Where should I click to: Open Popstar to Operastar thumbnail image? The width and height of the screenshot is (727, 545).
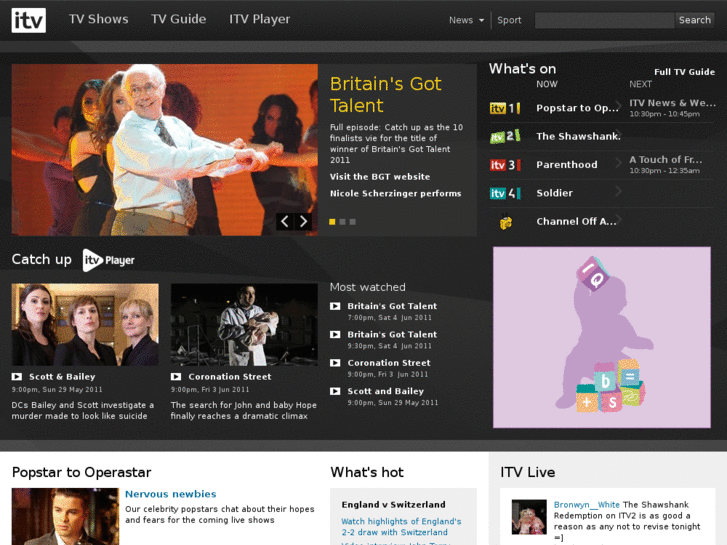pyautogui.click(x=65, y=516)
